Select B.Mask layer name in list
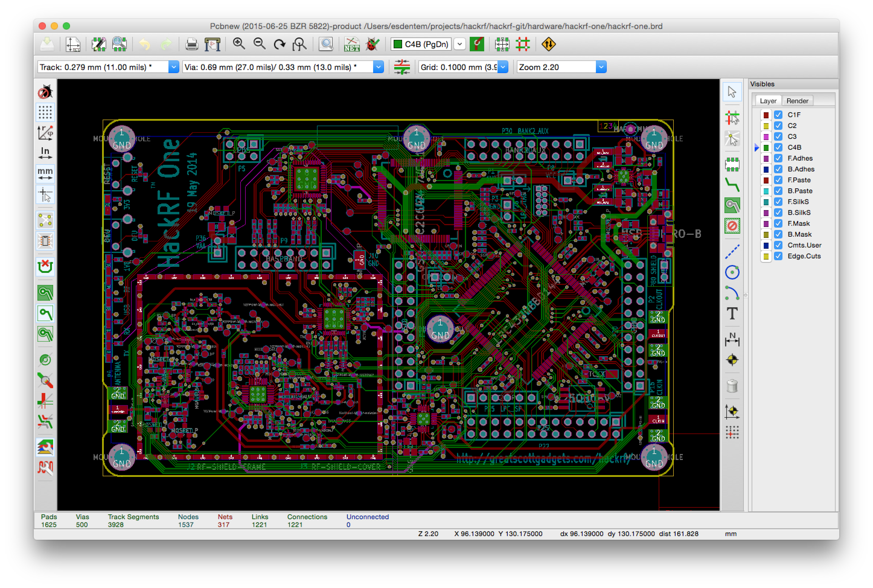873x588 pixels. point(800,234)
